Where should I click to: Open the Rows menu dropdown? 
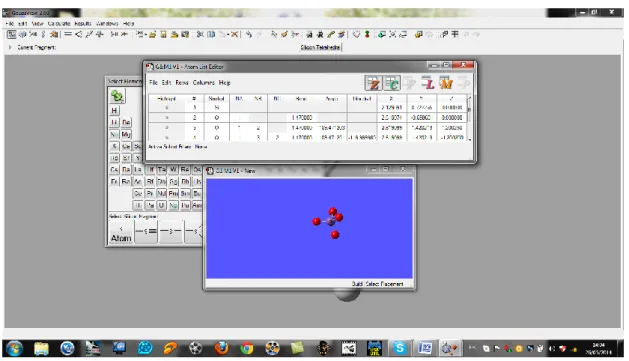pyautogui.click(x=182, y=83)
